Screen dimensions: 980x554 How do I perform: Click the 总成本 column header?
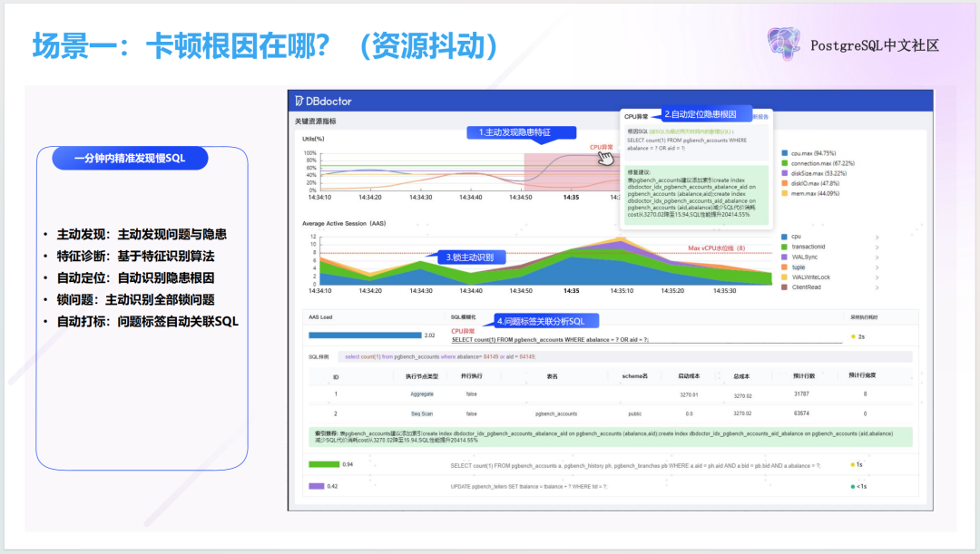coord(742,376)
